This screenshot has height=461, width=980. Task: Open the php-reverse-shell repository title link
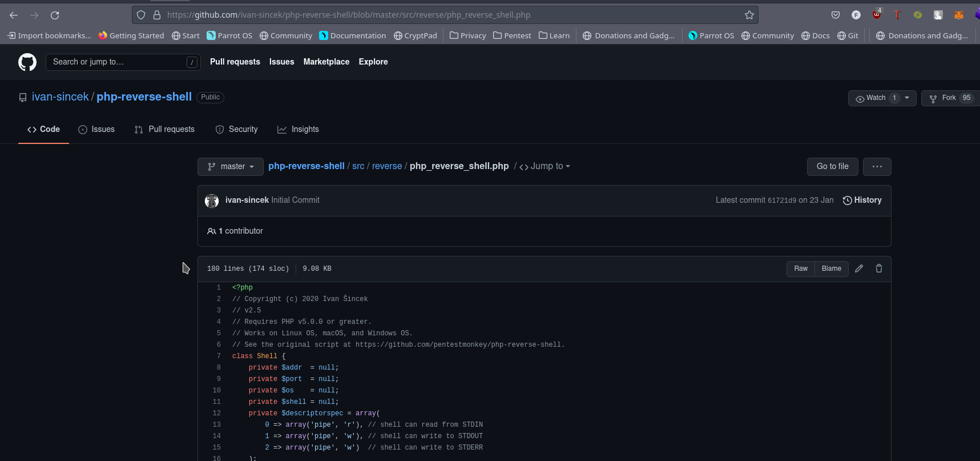click(144, 97)
